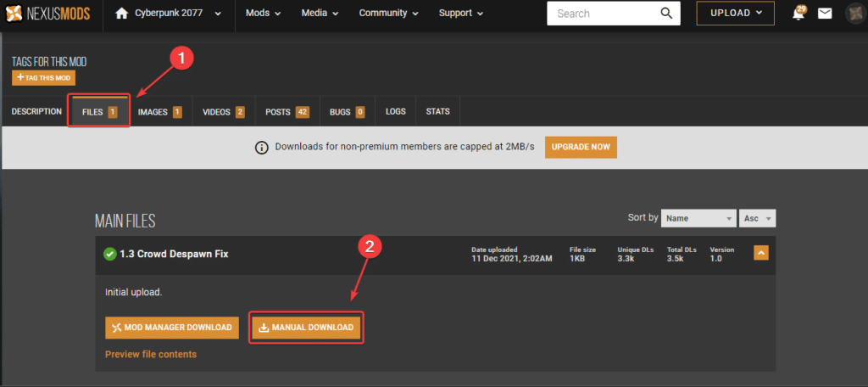Switch to the Description tab
Viewport: 868px width, 387px height.
36,111
